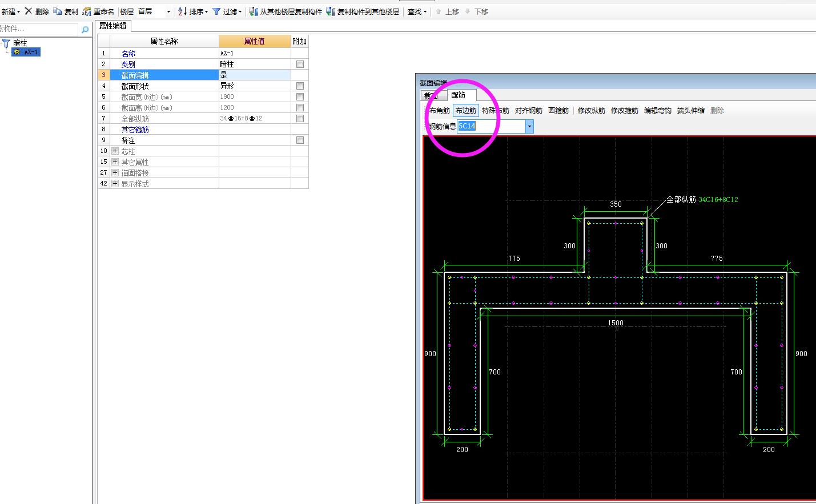Click the 350 dimension label in drawing
The height and width of the screenshot is (504, 816).
(616, 204)
